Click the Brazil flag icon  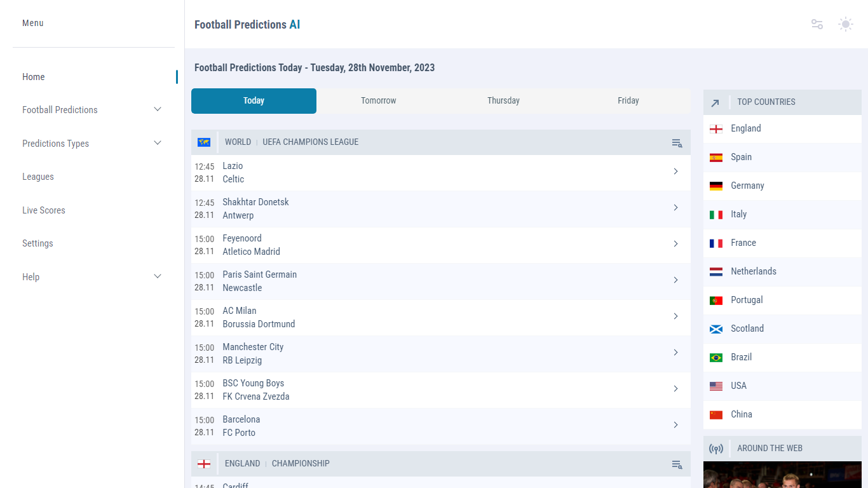pyautogui.click(x=716, y=358)
